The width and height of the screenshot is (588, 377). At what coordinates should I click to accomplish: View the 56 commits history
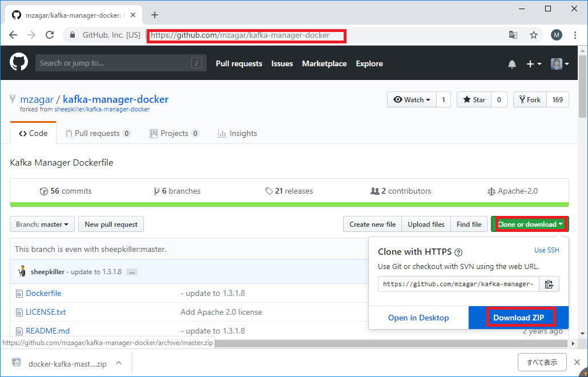(65, 191)
